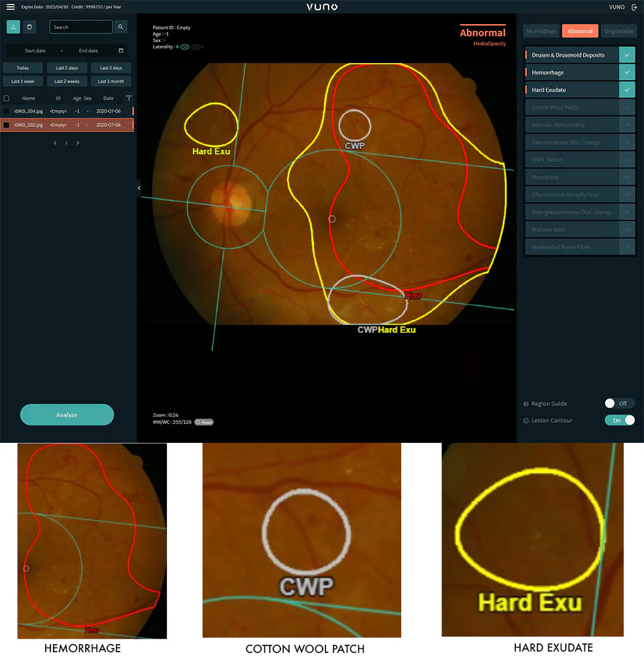Viewport: 644px width, 671px height.
Task: Toggle Vascular Abnormality checkmark
Action: point(627,125)
